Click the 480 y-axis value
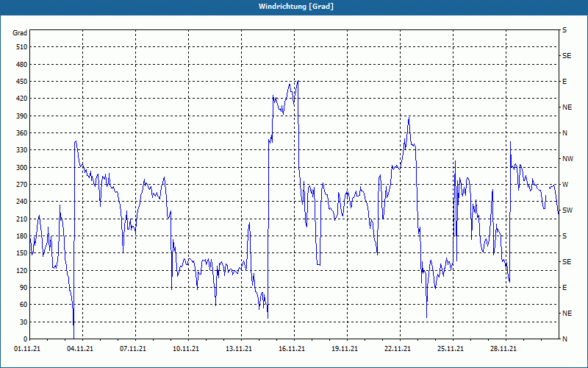 click(22, 64)
